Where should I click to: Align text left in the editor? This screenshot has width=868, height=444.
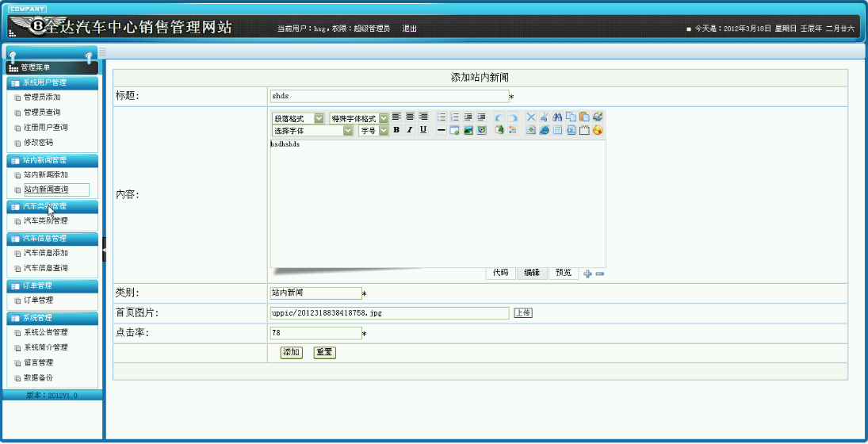point(397,117)
